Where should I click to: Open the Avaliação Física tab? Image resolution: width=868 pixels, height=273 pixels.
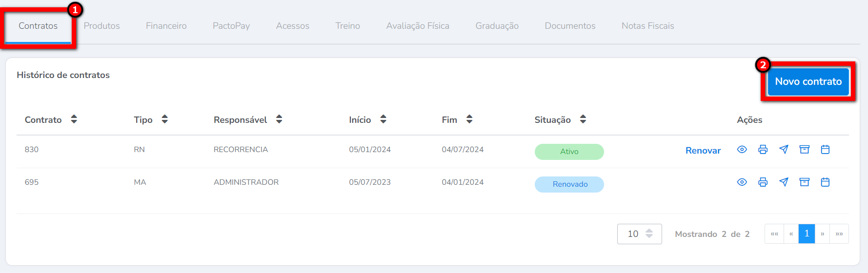tap(418, 26)
